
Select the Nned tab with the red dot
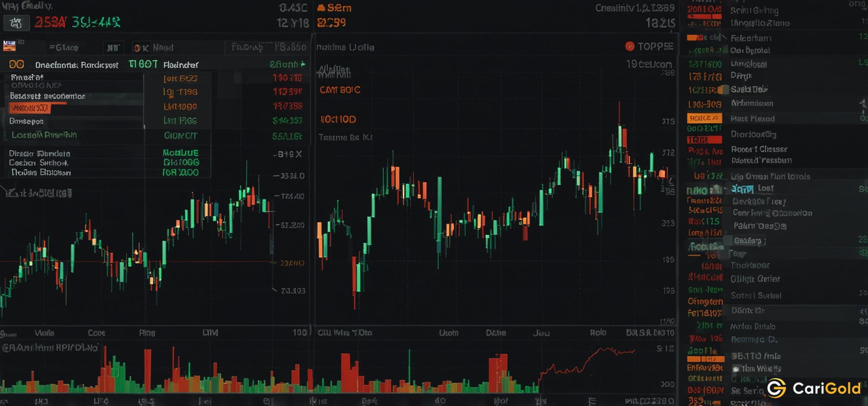coord(153,48)
